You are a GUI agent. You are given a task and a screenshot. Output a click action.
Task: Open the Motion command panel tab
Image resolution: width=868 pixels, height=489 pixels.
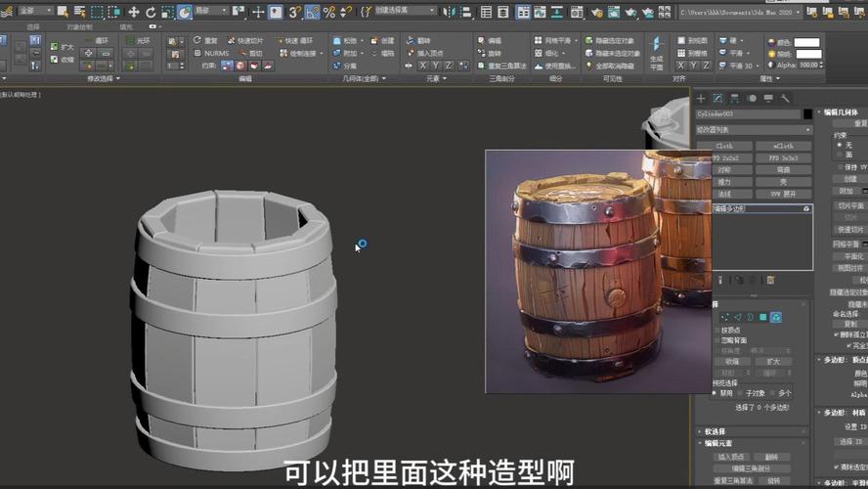click(x=752, y=99)
